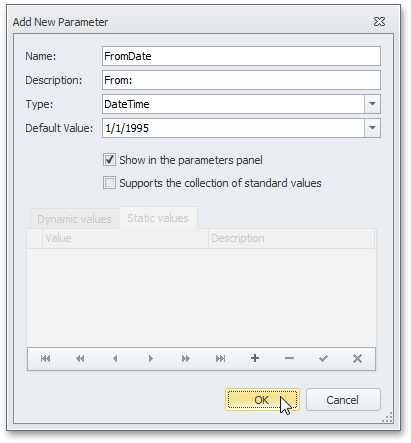Add a new value with plus icon
Viewport: 411px width, 443px height.
point(255,358)
